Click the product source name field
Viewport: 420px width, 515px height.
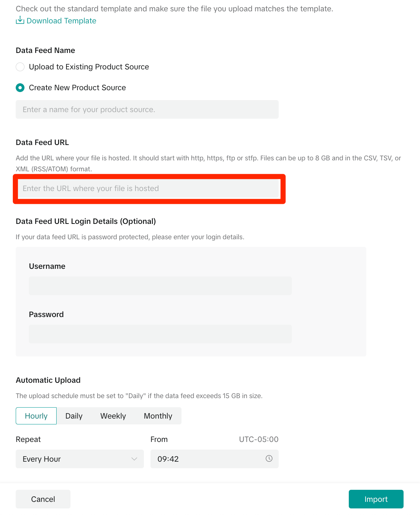(147, 110)
